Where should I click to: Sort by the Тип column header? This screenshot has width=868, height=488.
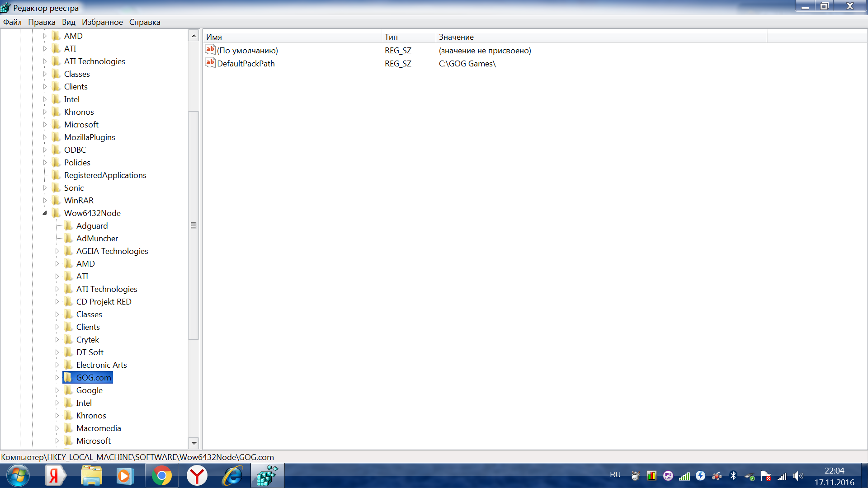[x=409, y=37]
